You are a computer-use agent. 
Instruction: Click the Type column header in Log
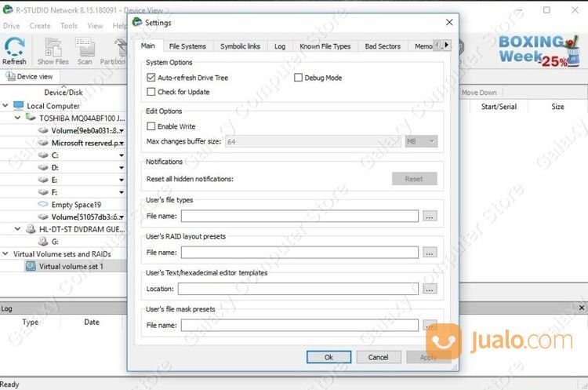[x=30, y=322]
